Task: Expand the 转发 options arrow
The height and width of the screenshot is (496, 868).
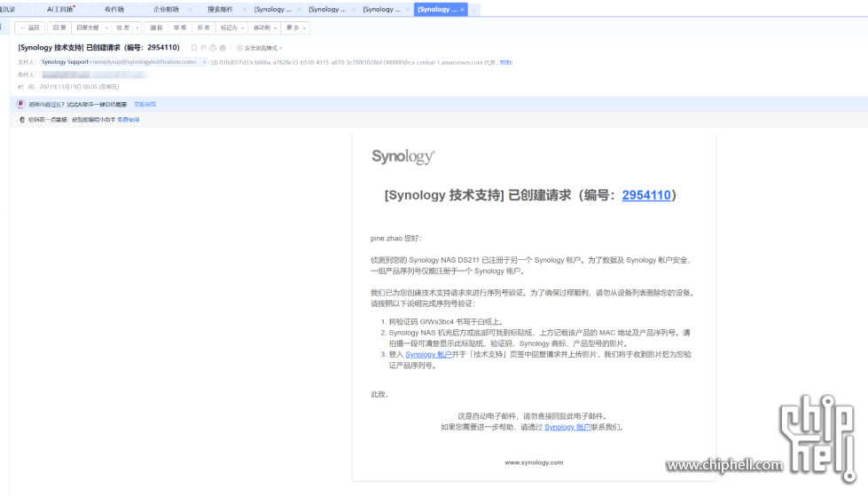Action: pos(137,28)
